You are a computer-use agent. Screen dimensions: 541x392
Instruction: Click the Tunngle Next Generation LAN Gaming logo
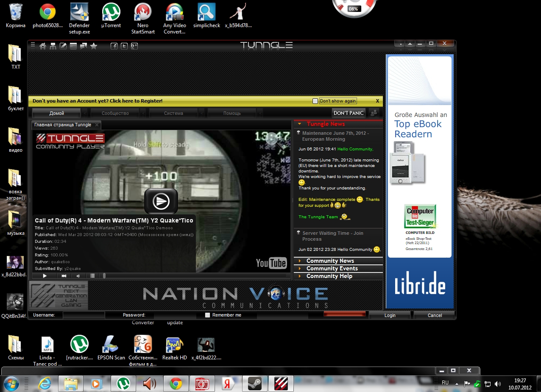59,295
